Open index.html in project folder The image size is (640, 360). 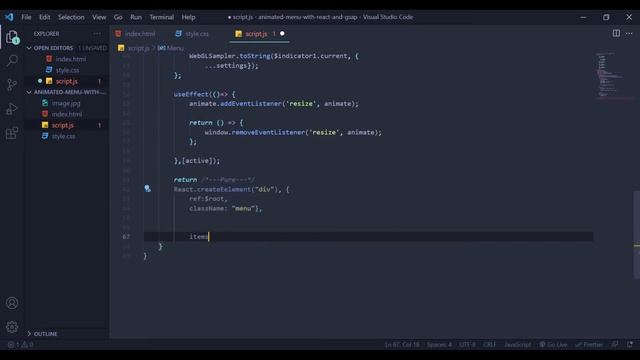click(67, 114)
